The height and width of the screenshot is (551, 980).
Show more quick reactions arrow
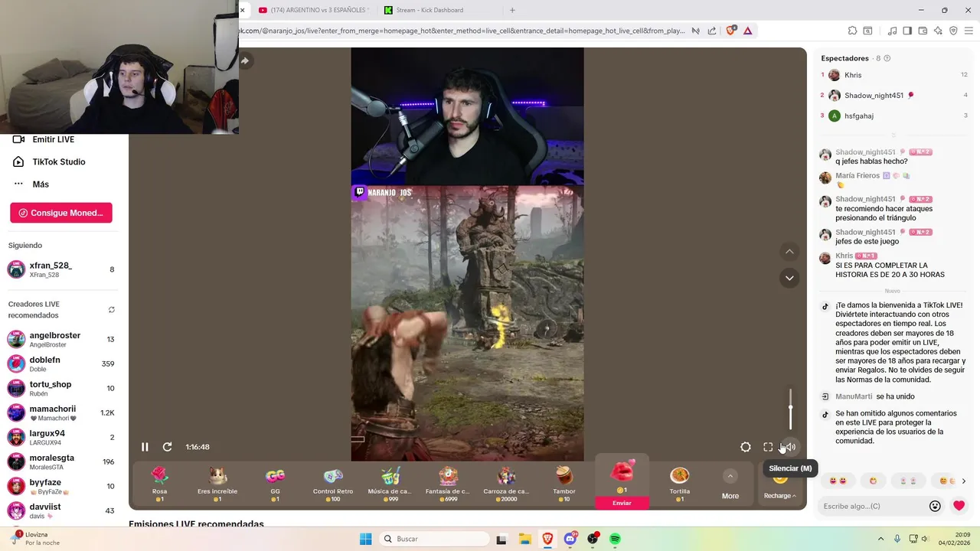click(963, 481)
